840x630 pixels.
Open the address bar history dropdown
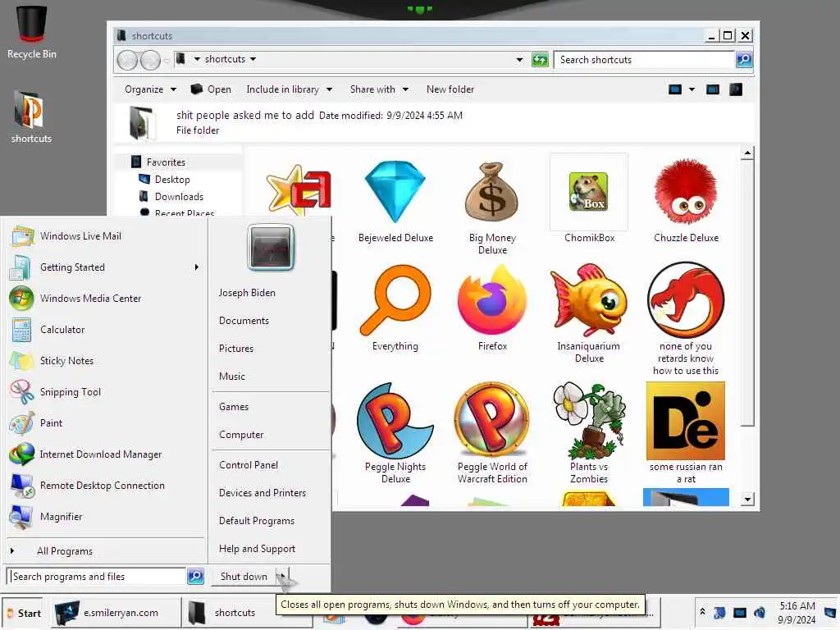point(519,59)
